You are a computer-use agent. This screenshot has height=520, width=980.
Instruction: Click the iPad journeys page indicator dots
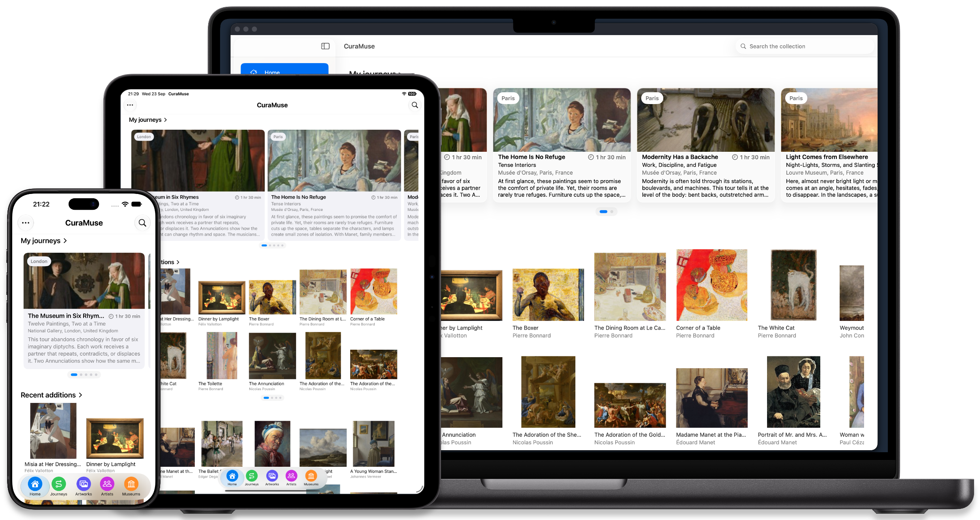click(x=273, y=245)
